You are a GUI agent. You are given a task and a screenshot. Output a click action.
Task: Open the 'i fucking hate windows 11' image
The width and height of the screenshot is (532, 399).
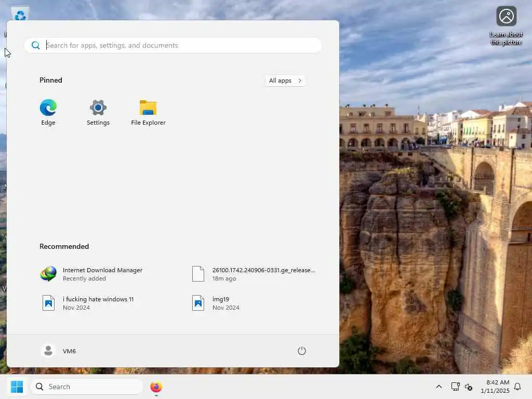tap(88, 303)
